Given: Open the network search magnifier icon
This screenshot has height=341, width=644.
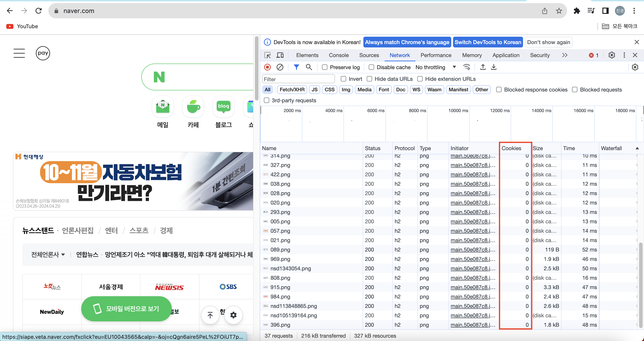Looking at the screenshot, I should (x=309, y=67).
